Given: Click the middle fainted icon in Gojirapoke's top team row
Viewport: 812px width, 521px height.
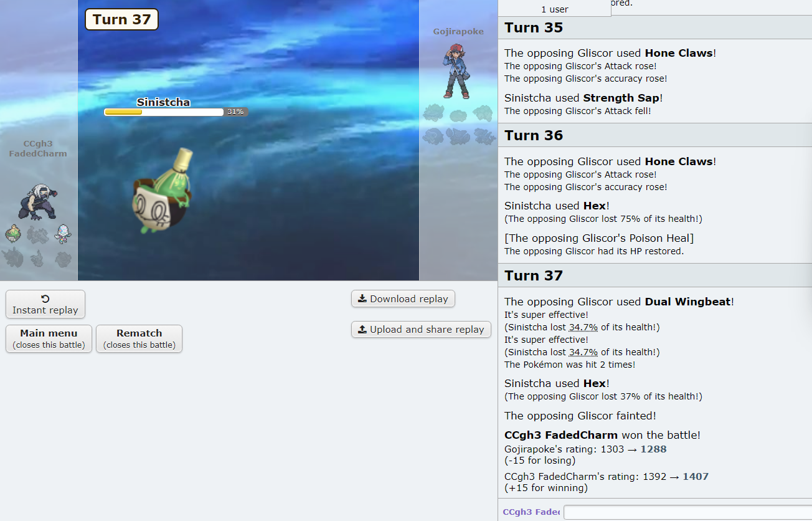Looking at the screenshot, I should point(458,115).
